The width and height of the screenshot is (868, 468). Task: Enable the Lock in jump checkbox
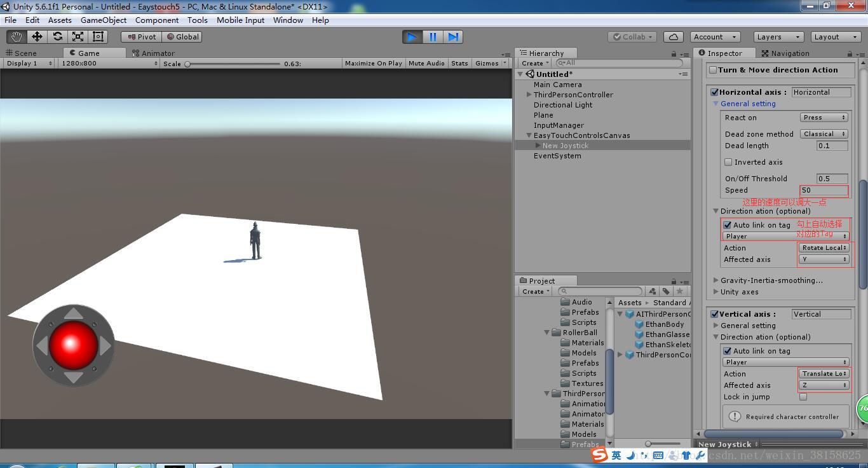803,397
